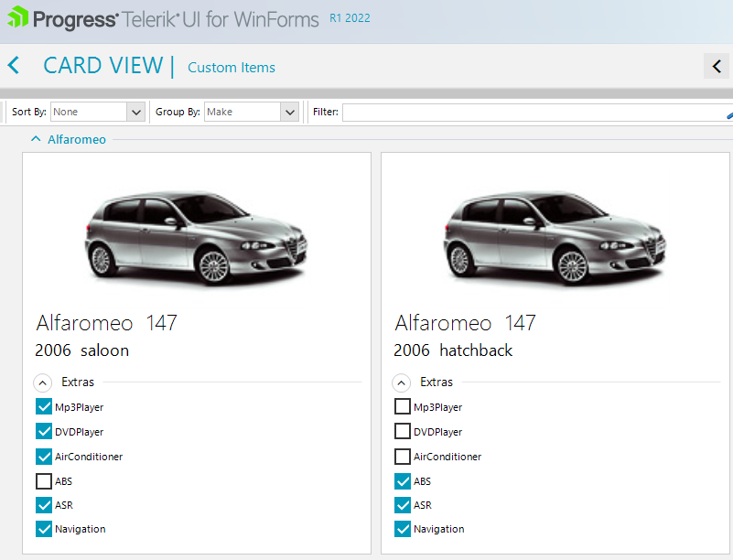733x560 pixels.
Task: Uncheck Navigation in the hatchback card
Action: tap(403, 529)
